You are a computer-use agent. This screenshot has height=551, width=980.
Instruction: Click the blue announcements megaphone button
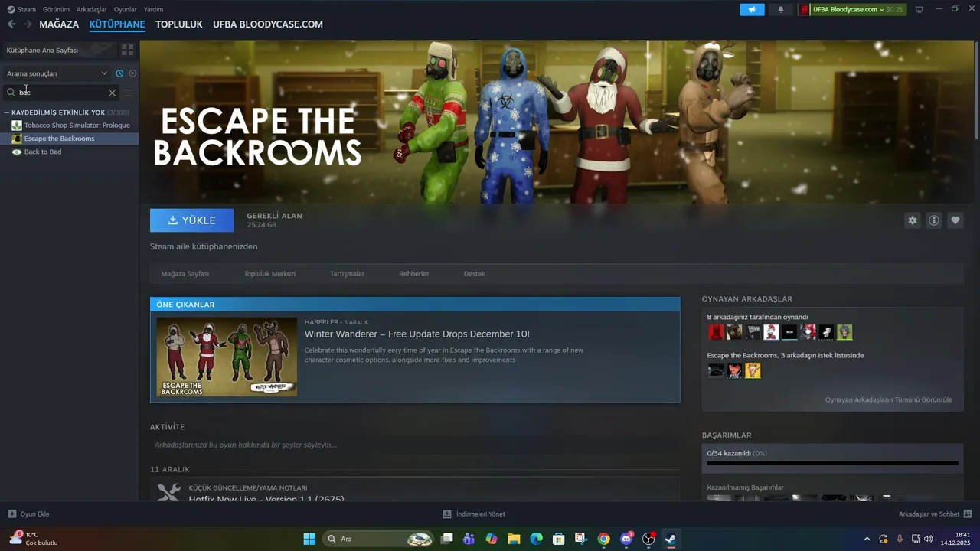tap(752, 9)
